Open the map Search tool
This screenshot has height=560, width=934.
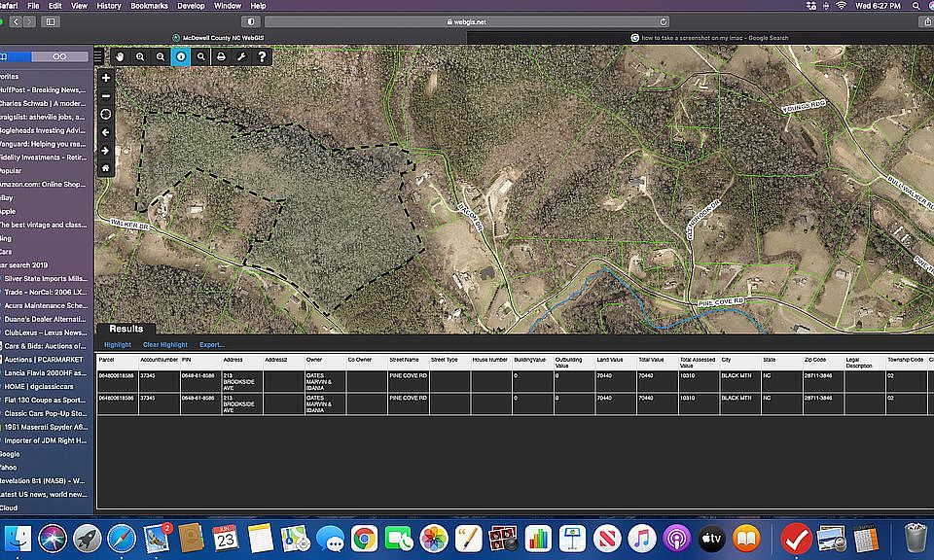point(201,57)
